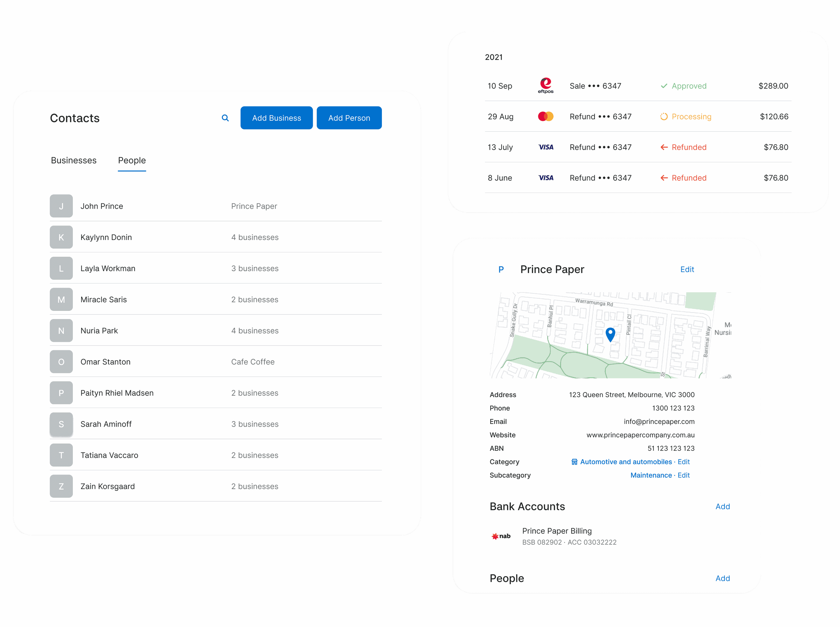Select the People tab
840x627 pixels.
click(x=132, y=161)
